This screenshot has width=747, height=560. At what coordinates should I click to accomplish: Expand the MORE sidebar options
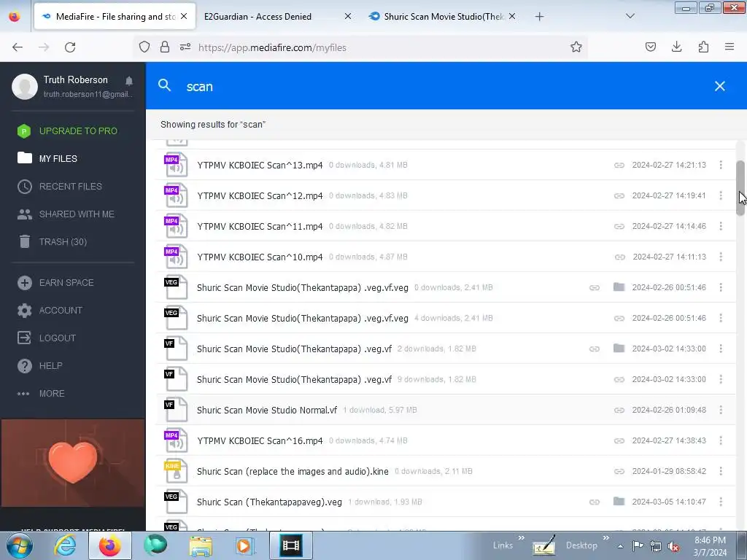pos(41,393)
